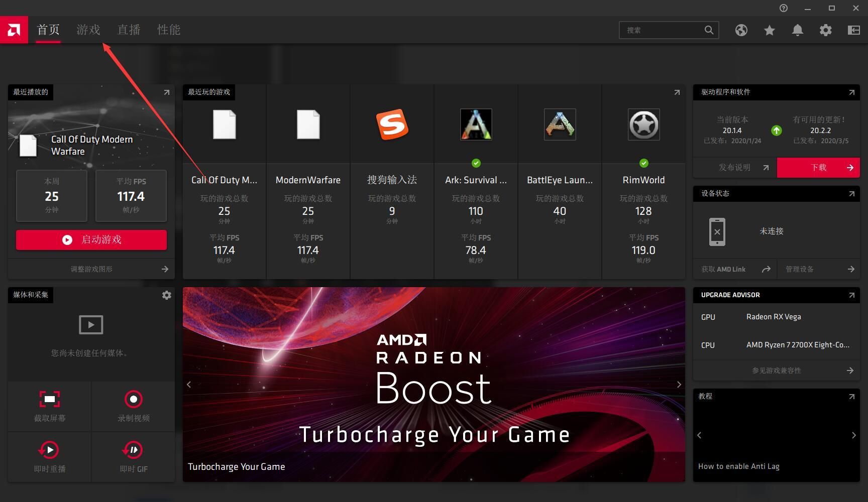868x502 pixels.
Task: Click the magnifier search icon
Action: 709,30
